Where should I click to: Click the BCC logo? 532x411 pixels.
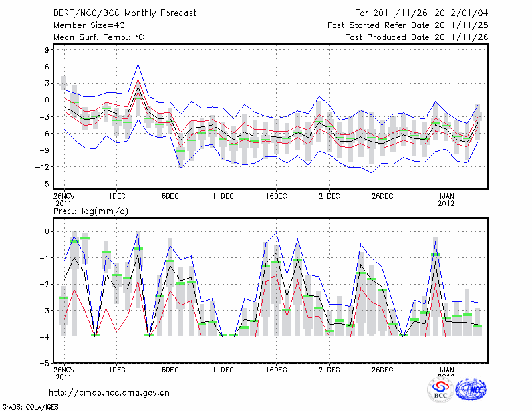(440, 390)
